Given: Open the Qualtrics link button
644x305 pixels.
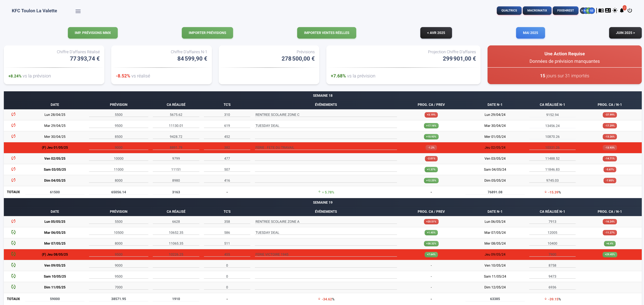Looking at the screenshot, I should click(509, 11).
